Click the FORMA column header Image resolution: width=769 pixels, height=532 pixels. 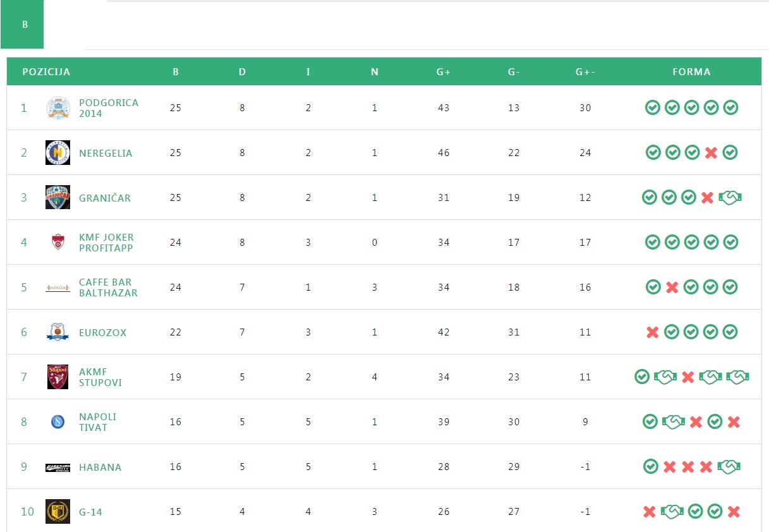tap(691, 72)
